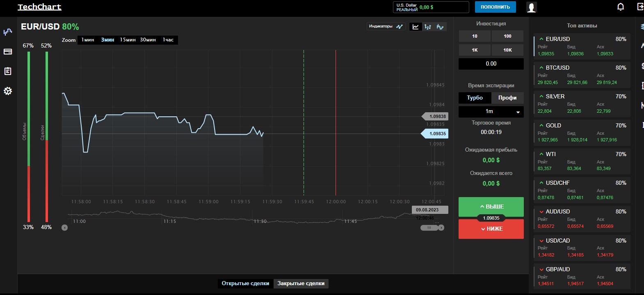Click the 09.08.2023 date tag on navigator
The width and height of the screenshot is (644, 295).
click(430, 210)
